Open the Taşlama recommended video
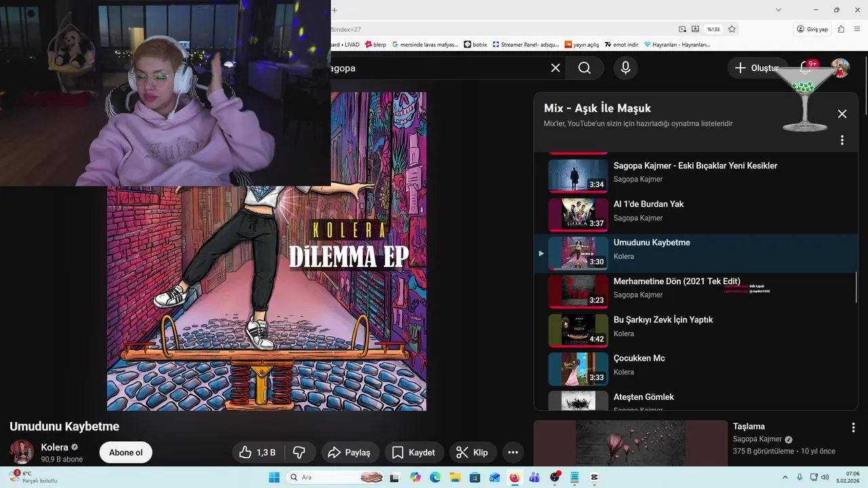This screenshot has height=488, width=868. [x=749, y=426]
